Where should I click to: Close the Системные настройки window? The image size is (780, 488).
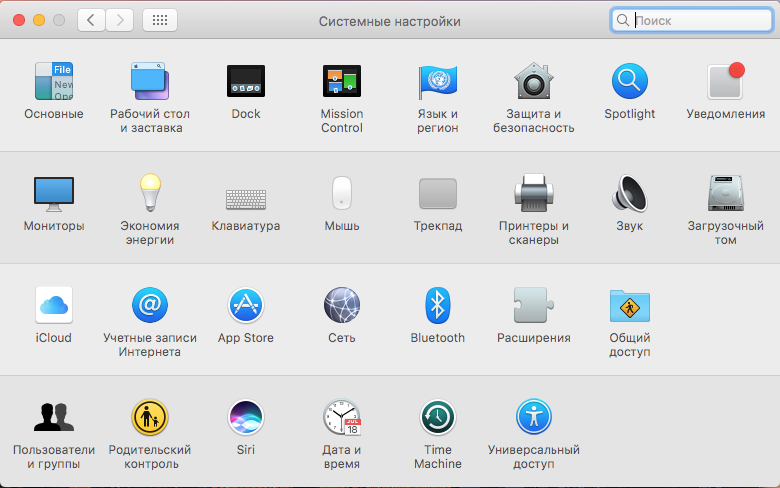click(19, 20)
